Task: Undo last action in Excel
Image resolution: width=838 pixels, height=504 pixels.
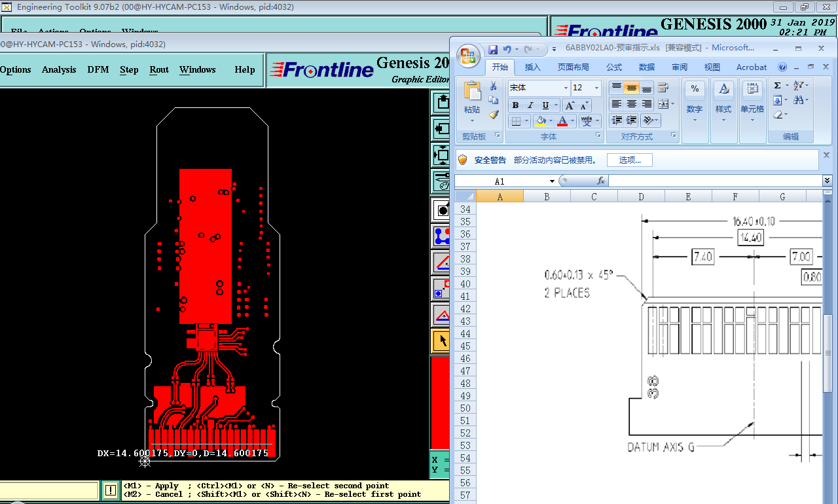Action: (x=507, y=49)
